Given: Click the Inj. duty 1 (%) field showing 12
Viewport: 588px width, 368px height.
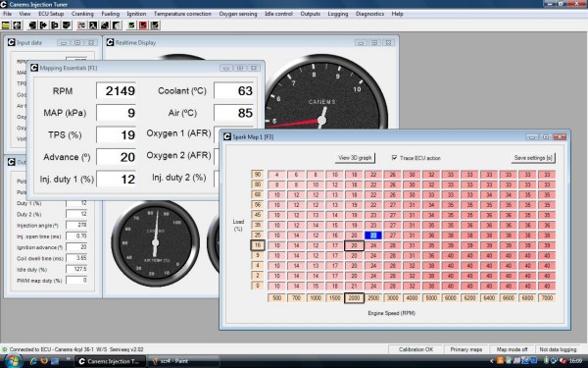Looking at the screenshot, I should point(117,180).
